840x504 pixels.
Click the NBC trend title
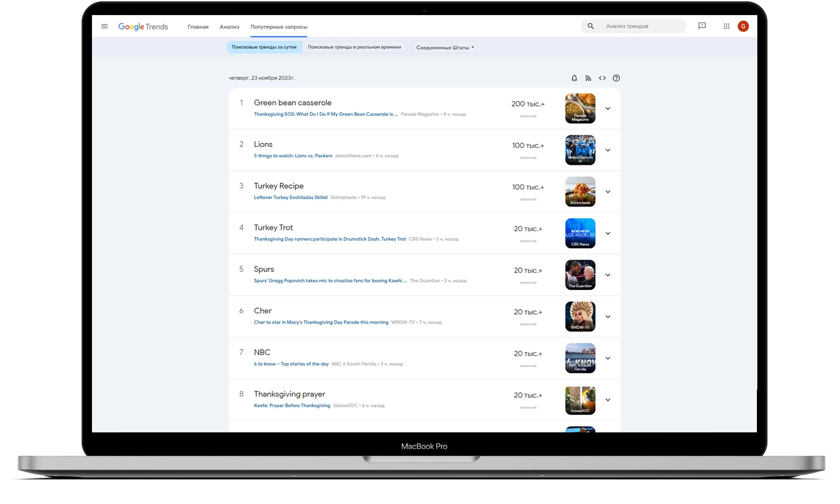tap(262, 352)
